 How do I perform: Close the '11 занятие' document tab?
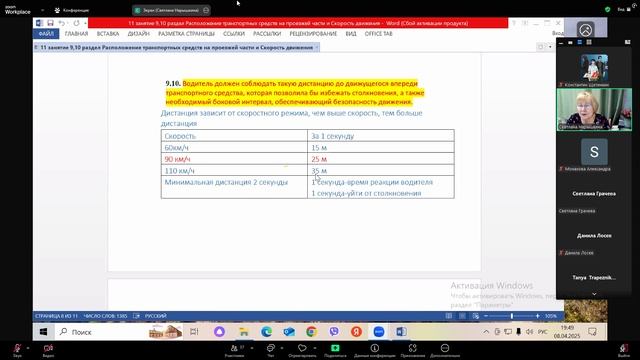[317, 48]
